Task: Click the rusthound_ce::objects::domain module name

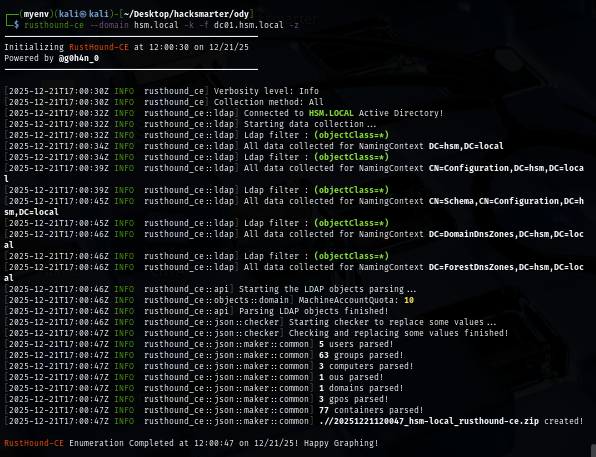Action: (x=216, y=301)
